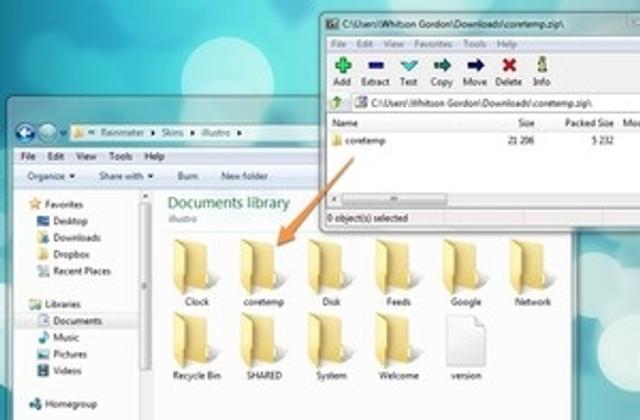The width and height of the screenshot is (640, 420).
Task: Select the Google folder
Action: pyautogui.click(x=466, y=273)
